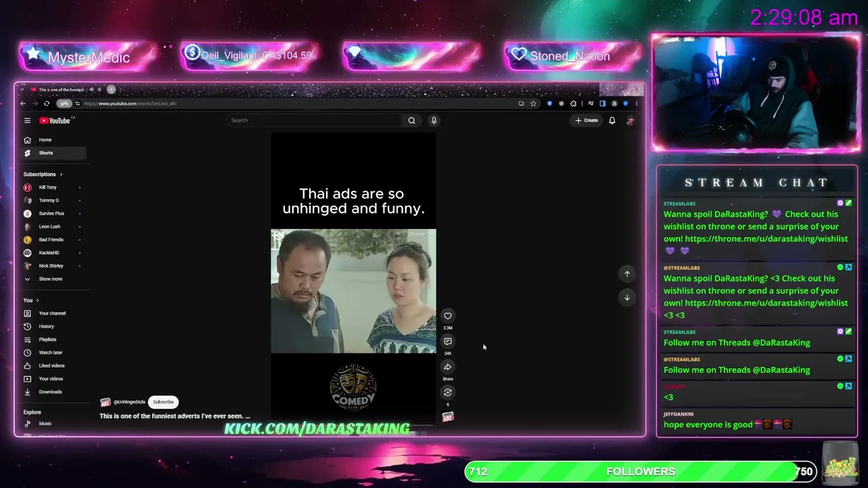The width and height of the screenshot is (868, 488).
Task: Open the account avatar menu in YouTube
Action: click(630, 121)
